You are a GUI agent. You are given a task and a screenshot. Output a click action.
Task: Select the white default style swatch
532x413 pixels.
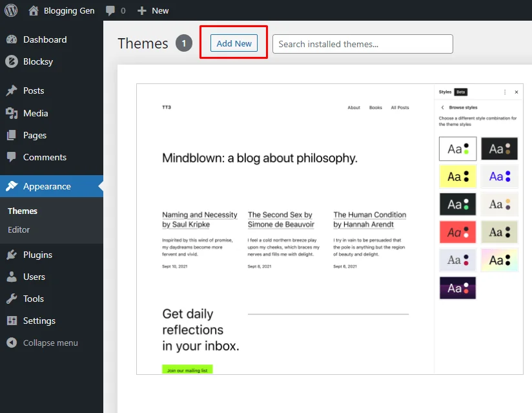click(458, 149)
